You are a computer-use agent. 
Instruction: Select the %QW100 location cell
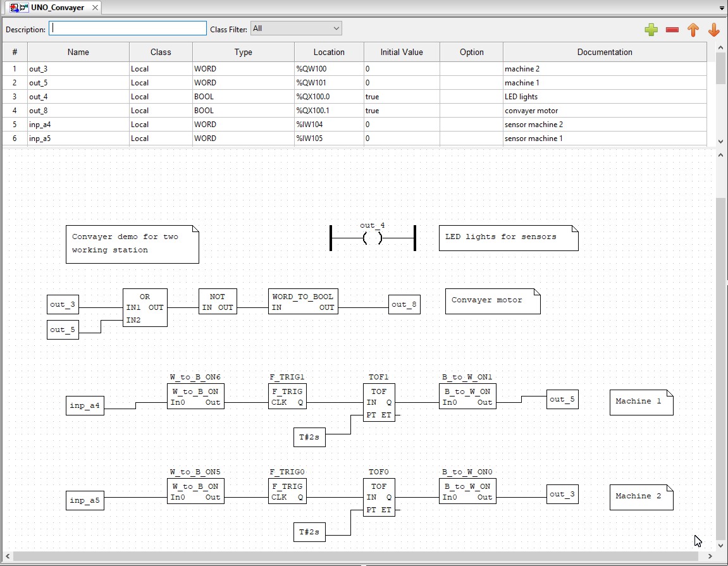coord(329,69)
